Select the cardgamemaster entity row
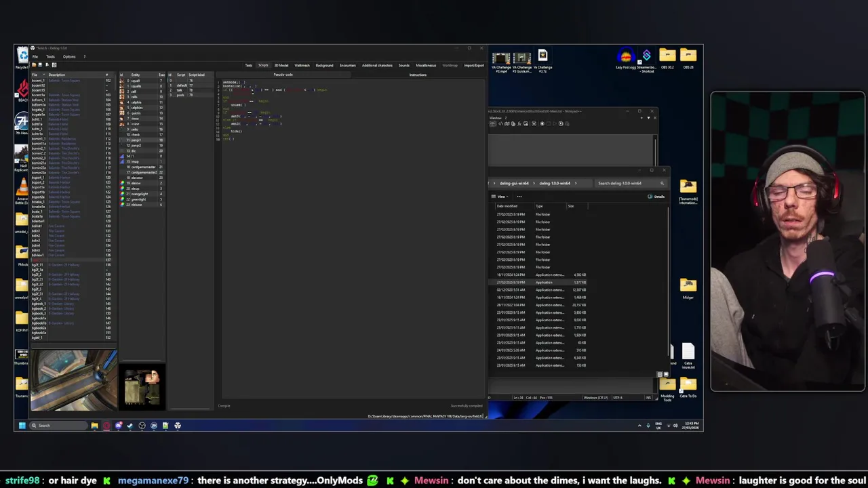The height and width of the screenshot is (488, 868). 142,167
